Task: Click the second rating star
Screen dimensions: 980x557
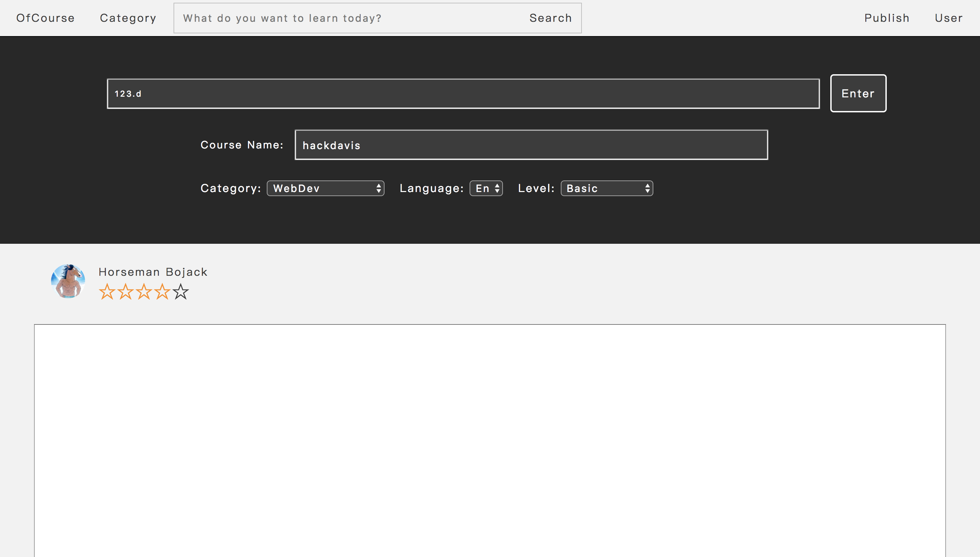Action: click(125, 292)
